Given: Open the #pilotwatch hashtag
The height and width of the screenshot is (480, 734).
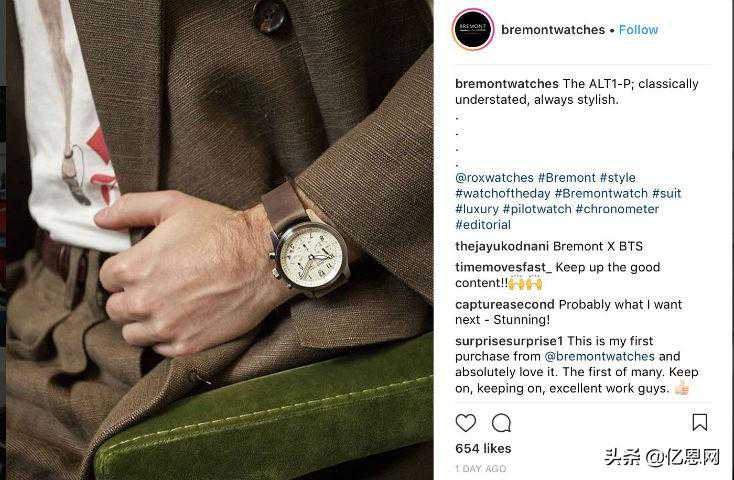Looking at the screenshot, I should [537, 209].
